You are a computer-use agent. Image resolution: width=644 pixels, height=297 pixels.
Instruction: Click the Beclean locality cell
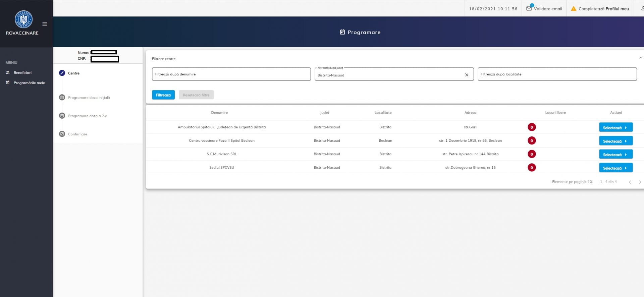(x=385, y=140)
